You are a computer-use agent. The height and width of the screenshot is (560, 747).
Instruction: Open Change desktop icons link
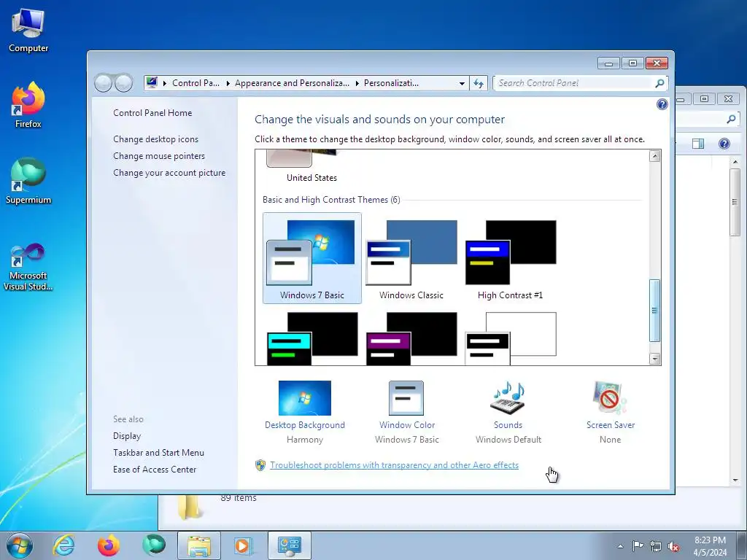point(156,139)
